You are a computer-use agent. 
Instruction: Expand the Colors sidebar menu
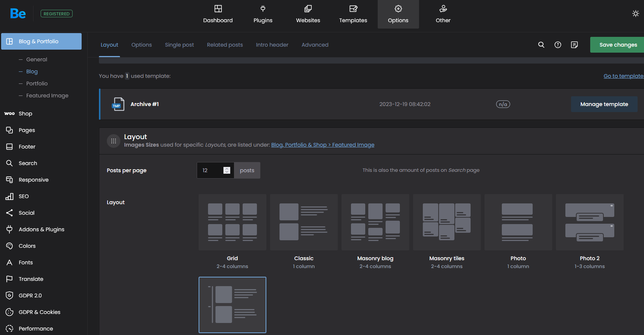click(27, 246)
